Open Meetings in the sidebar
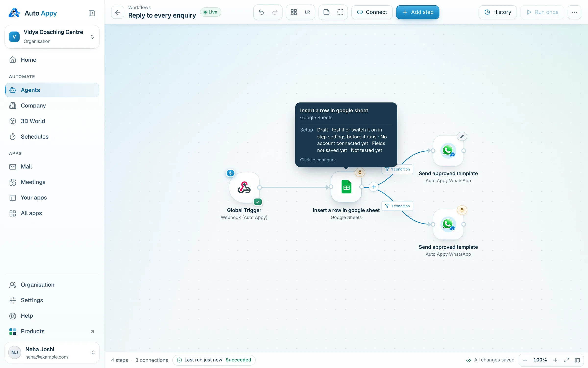Image resolution: width=588 pixels, height=368 pixels. (x=52, y=182)
